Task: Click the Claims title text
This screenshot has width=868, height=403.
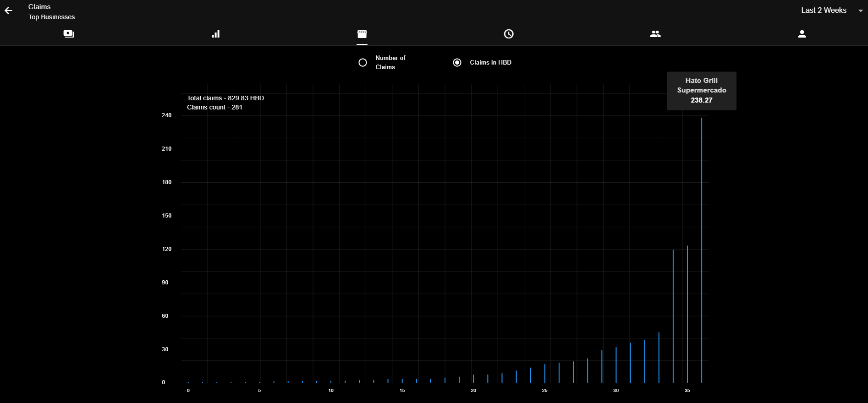Action: click(39, 7)
